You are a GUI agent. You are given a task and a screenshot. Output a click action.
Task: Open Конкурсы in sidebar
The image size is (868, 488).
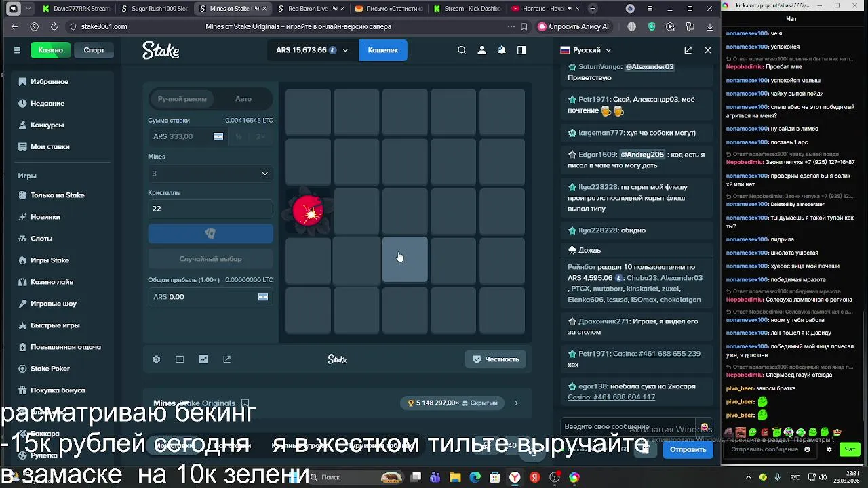tap(47, 125)
